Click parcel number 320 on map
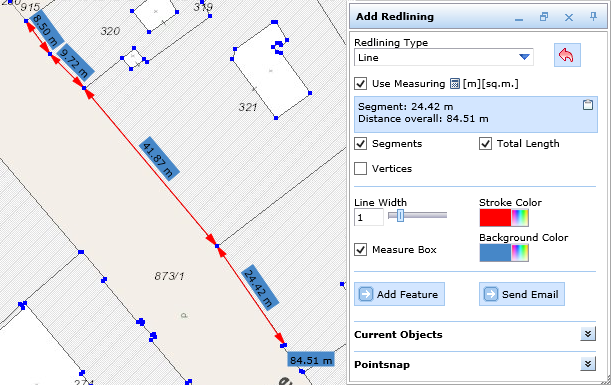The height and width of the screenshot is (385, 611). coord(110,31)
